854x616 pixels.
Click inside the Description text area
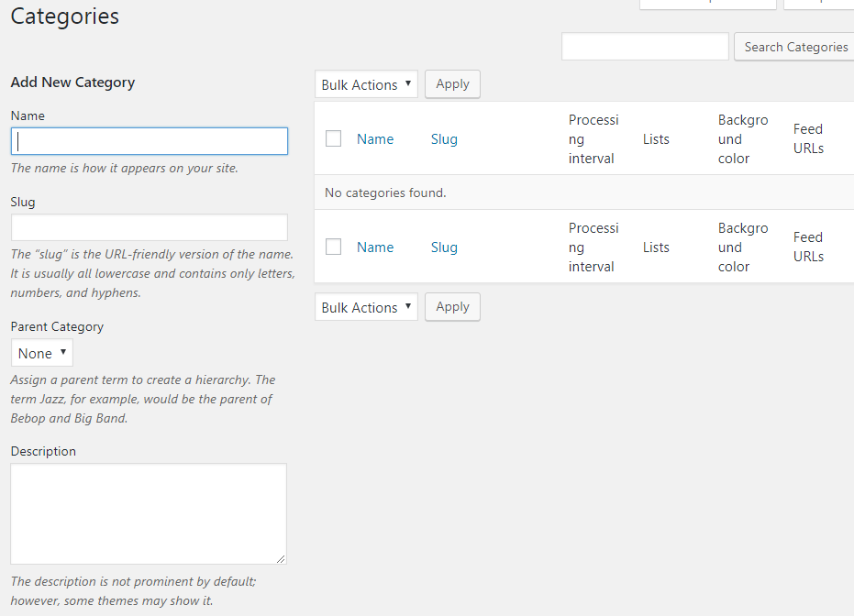click(x=148, y=512)
